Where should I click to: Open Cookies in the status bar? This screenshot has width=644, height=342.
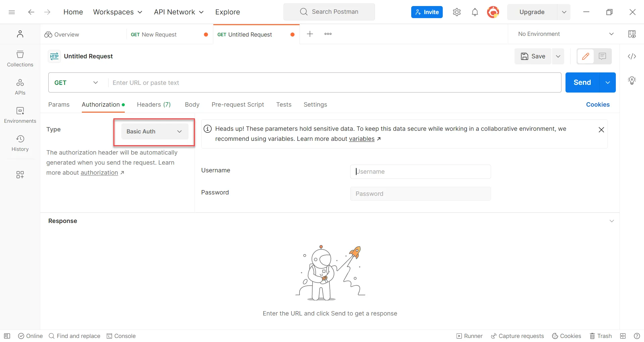click(x=567, y=336)
